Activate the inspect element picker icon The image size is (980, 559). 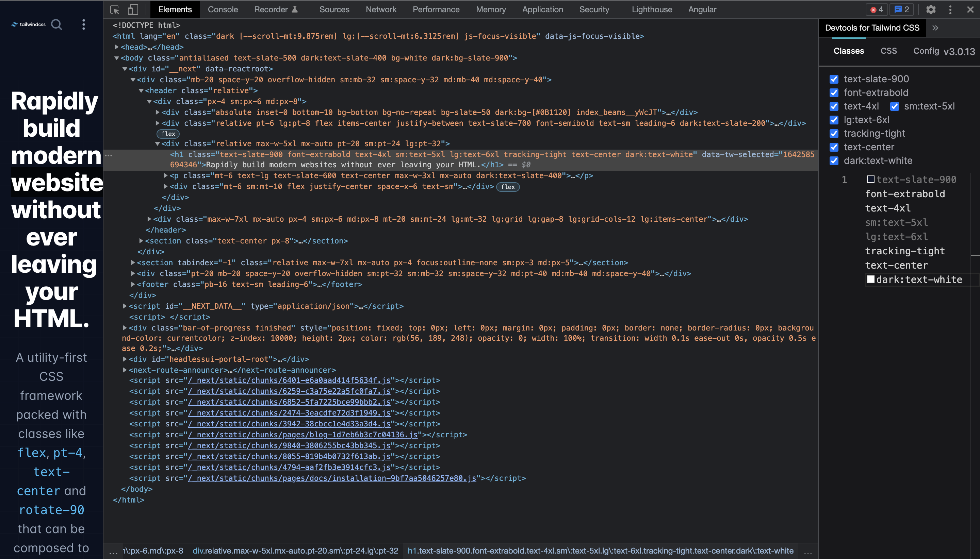[x=114, y=10]
